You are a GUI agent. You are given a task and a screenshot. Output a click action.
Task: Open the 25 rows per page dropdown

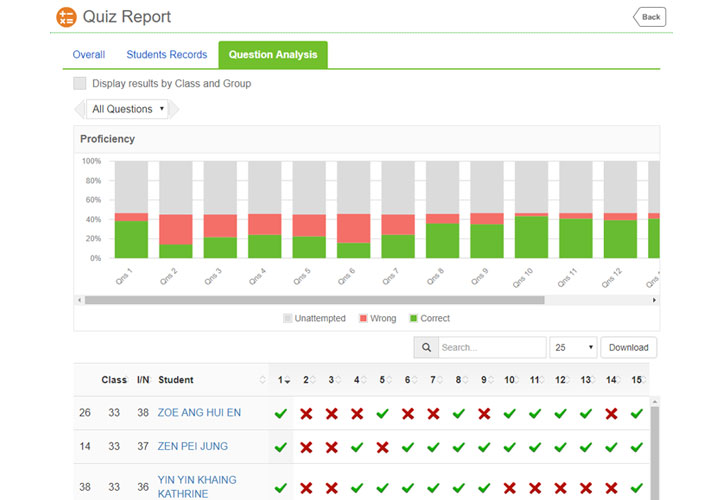coord(573,348)
